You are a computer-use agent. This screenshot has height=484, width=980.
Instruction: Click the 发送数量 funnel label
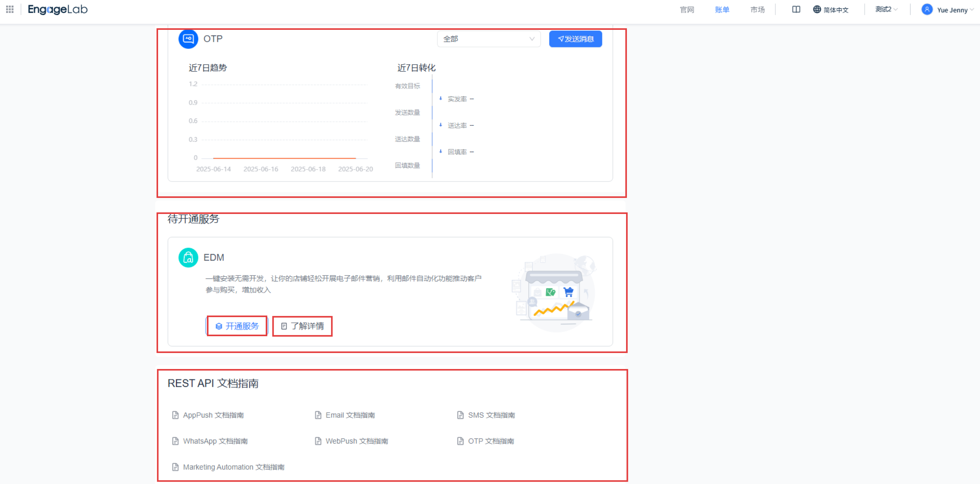(407, 112)
